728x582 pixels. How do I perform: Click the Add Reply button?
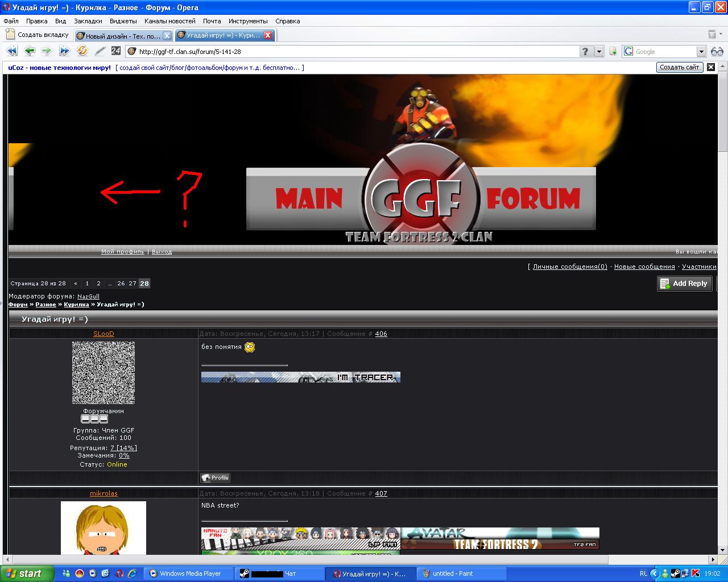(x=684, y=284)
